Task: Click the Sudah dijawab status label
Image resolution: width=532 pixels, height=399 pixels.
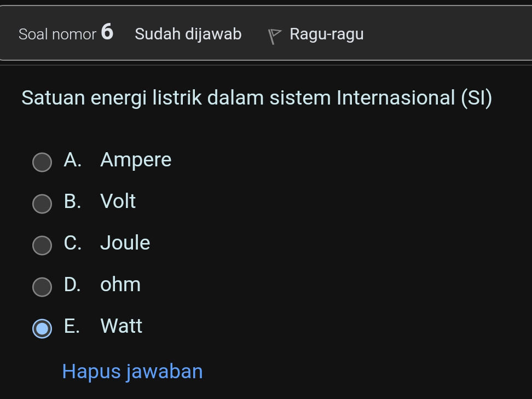Action: [188, 34]
